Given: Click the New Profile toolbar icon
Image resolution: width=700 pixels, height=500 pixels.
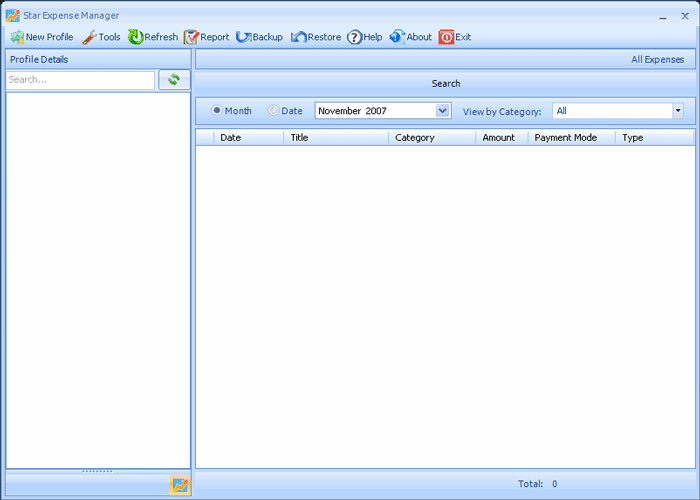Looking at the screenshot, I should [x=17, y=37].
